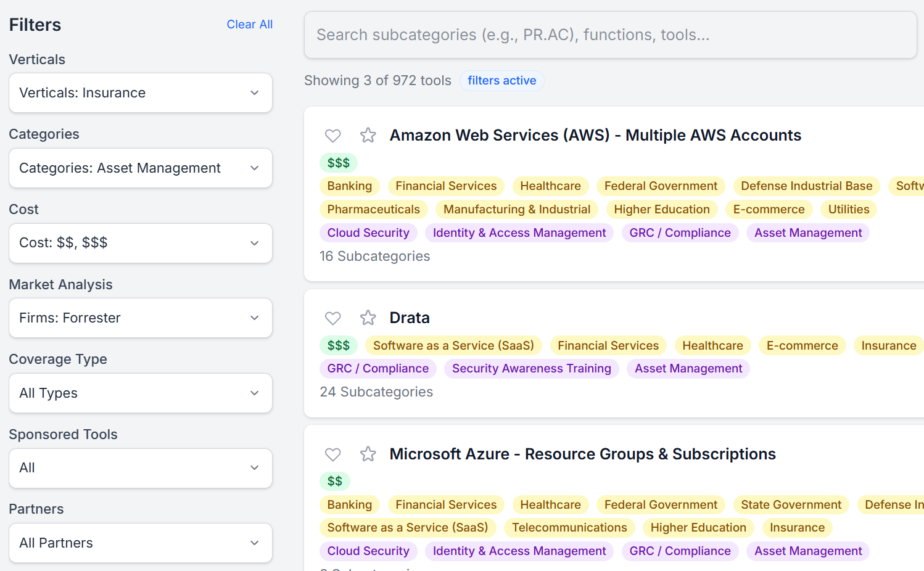Click Insurance tag on Drata card
924x571 pixels.
pos(889,346)
